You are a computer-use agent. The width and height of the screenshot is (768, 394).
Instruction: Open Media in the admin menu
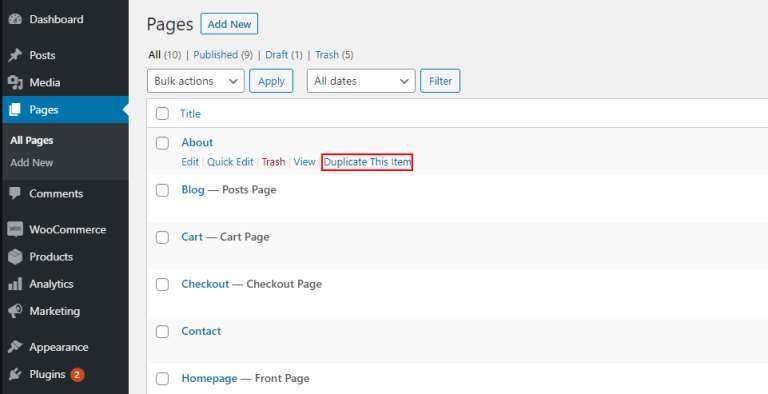click(45, 83)
